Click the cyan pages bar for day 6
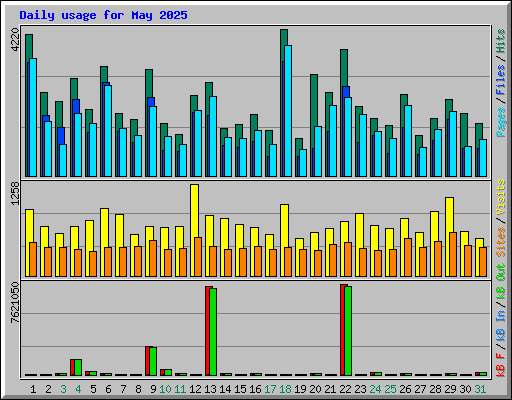Screen dimensions: 512x400 pyautogui.click(x=108, y=131)
